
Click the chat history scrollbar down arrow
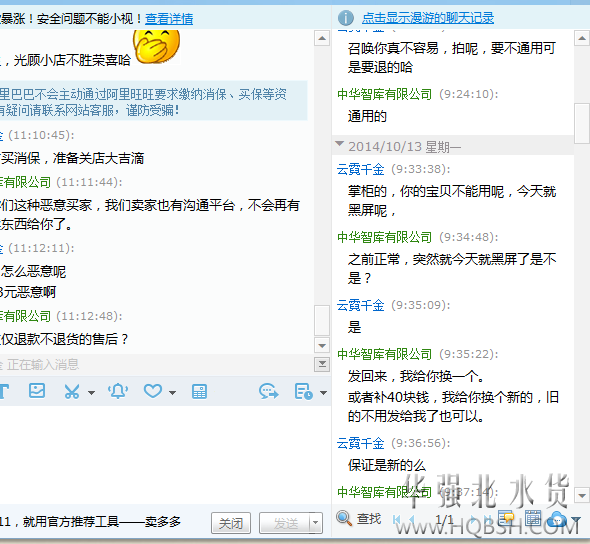(x=582, y=495)
